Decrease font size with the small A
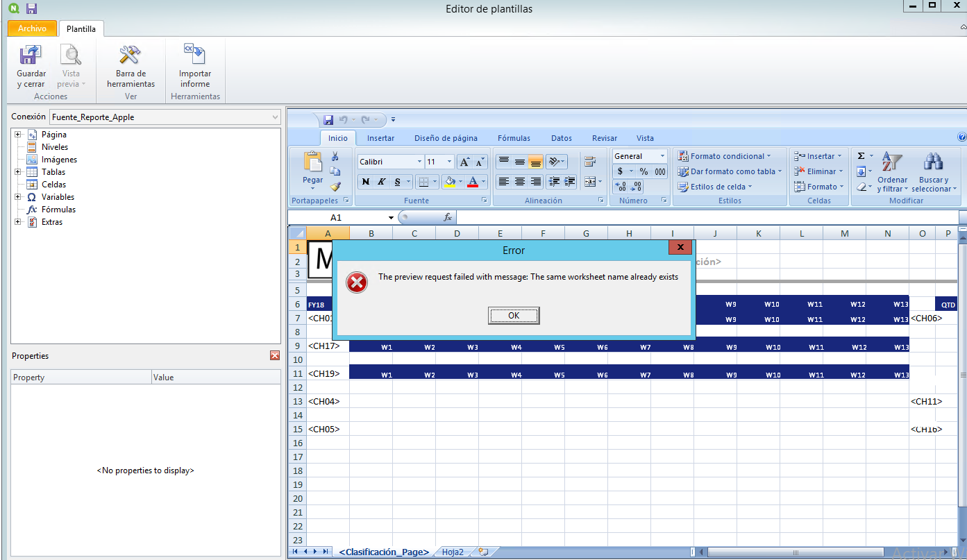967x560 pixels. [480, 162]
